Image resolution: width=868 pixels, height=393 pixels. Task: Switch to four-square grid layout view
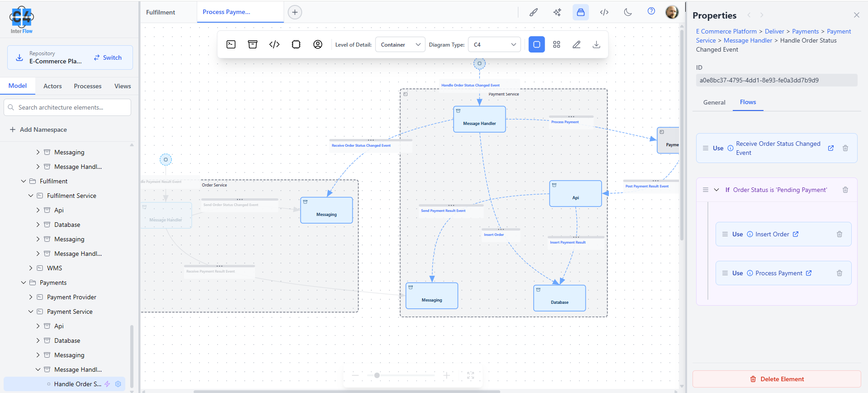pyautogui.click(x=557, y=44)
